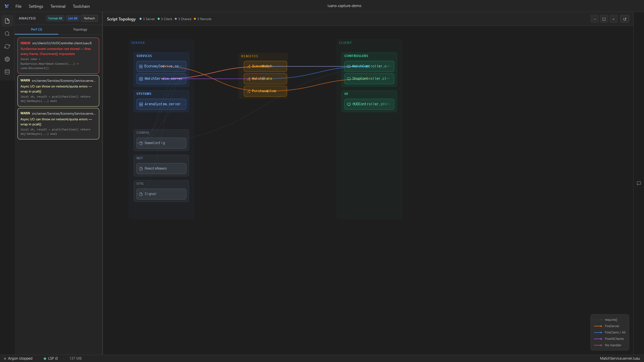The image size is (644, 362).
Task: Click the EconomyService node's server icon
Action: [x=141, y=66]
